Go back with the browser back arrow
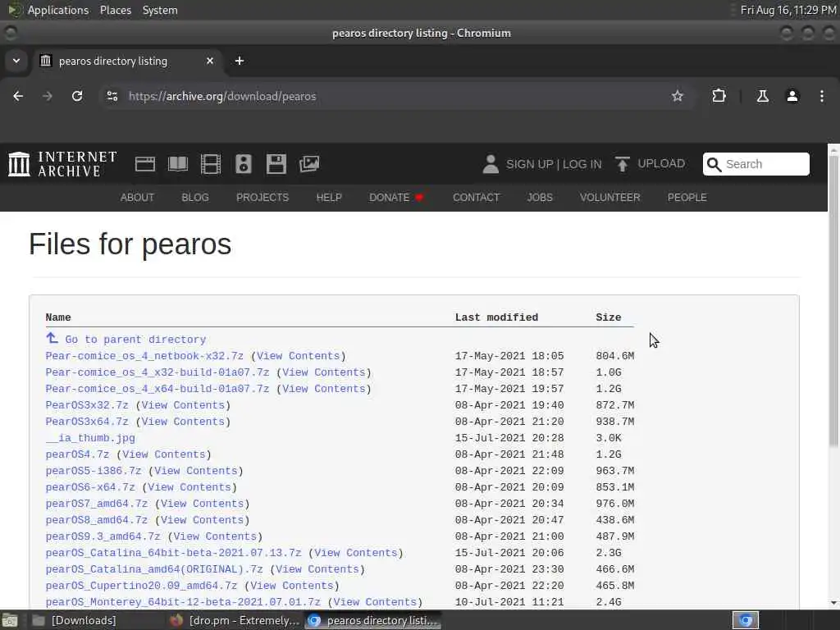Image resolution: width=840 pixels, height=630 pixels. click(x=18, y=96)
